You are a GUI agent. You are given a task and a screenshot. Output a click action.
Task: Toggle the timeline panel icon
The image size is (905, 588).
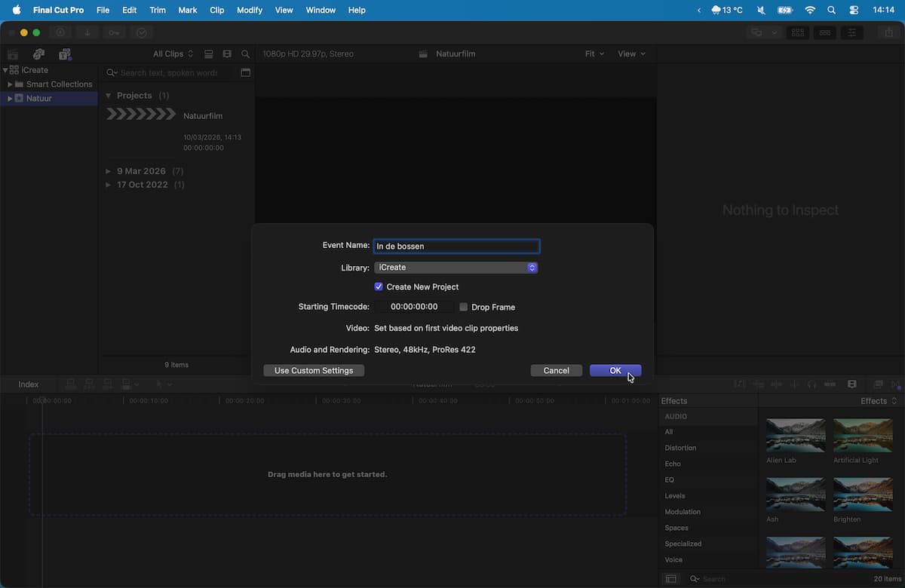(825, 32)
